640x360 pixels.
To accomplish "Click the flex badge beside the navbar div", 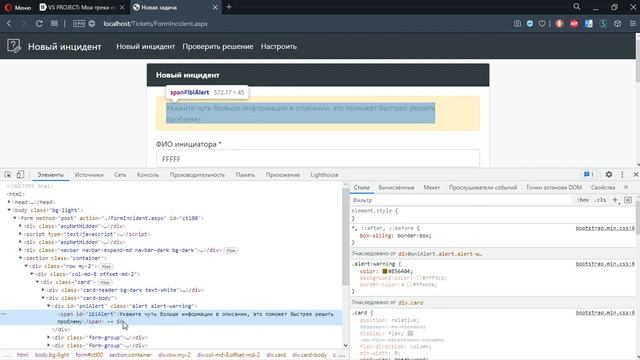I will point(231,250).
